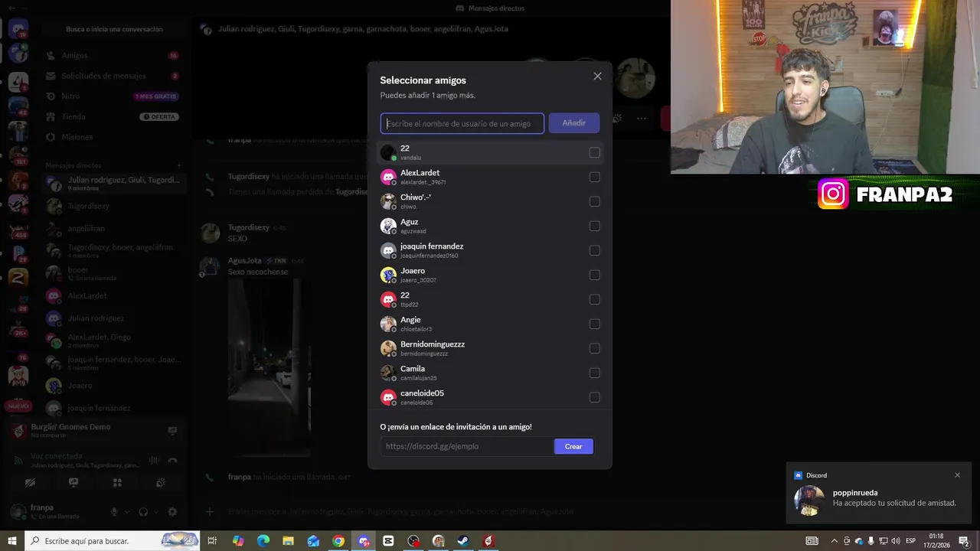Expand the microphone input options arrow
Image resolution: width=980 pixels, height=551 pixels.
[126, 512]
